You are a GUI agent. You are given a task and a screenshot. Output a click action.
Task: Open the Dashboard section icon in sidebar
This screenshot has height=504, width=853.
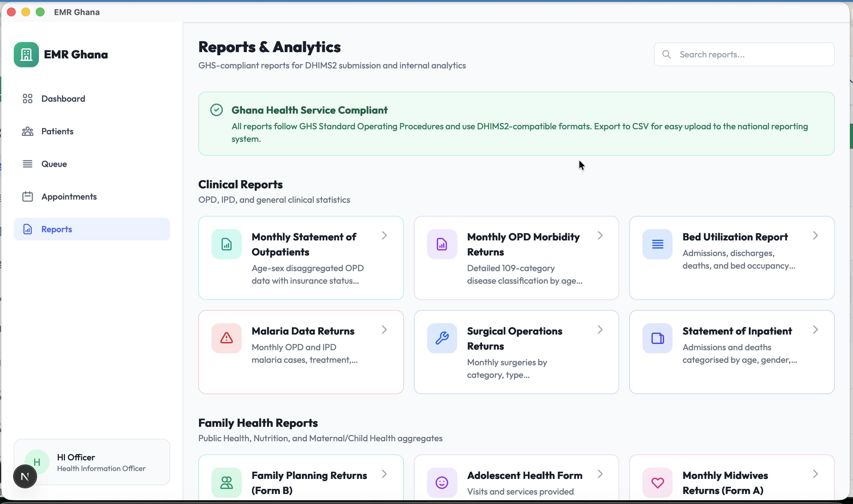click(28, 99)
